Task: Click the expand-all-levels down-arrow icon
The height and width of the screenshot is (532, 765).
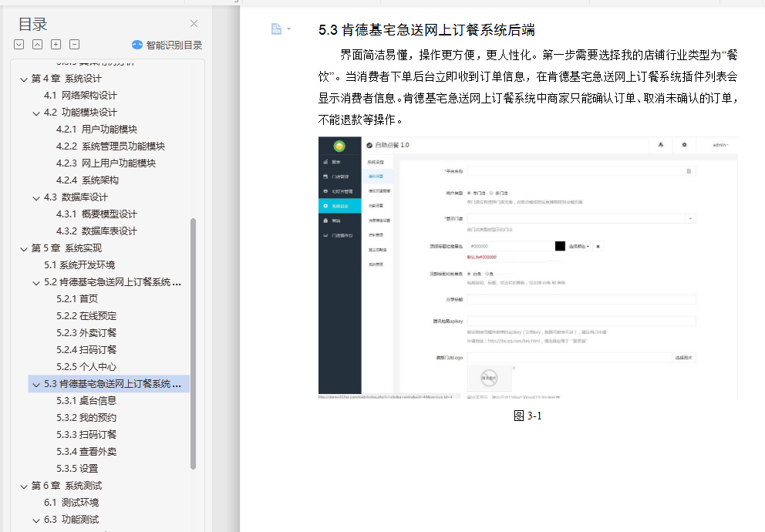Action: point(19,45)
